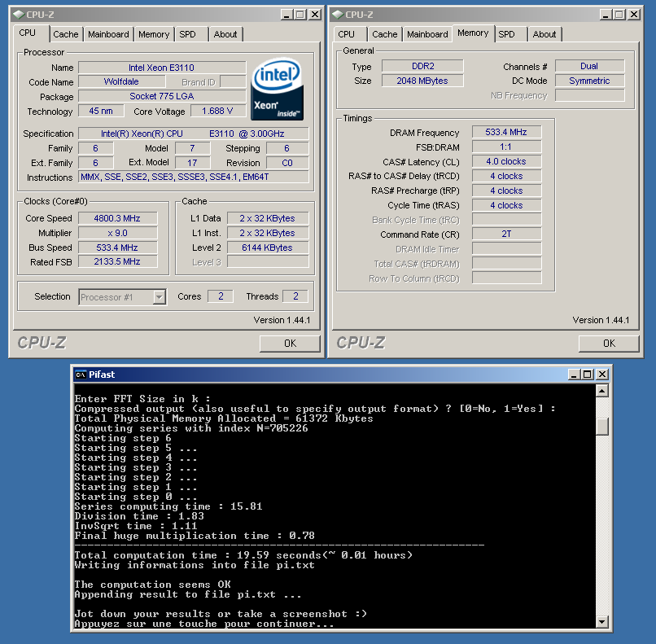Screen dimensions: 656x644
Task: Minimize the left CPU-Z window
Action: tap(286, 15)
